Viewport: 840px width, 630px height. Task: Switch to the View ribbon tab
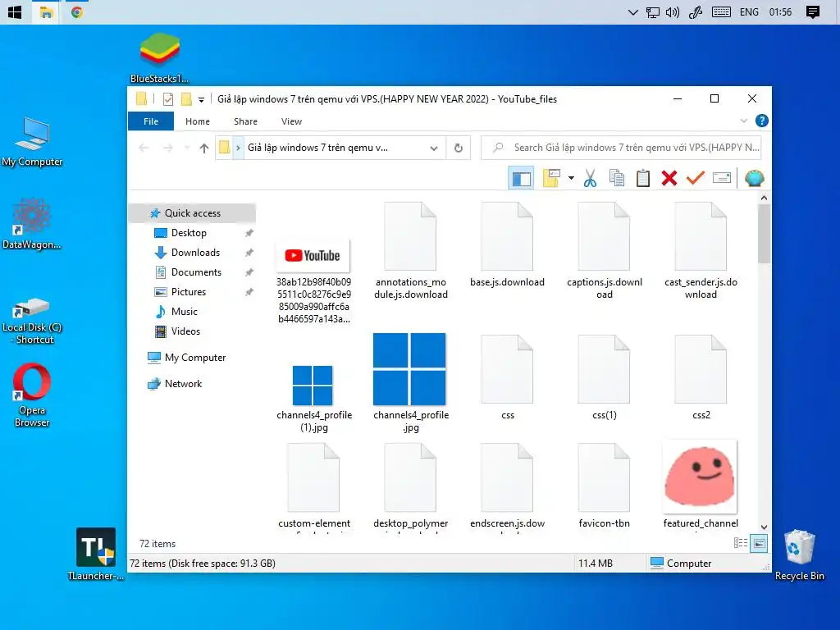point(291,121)
